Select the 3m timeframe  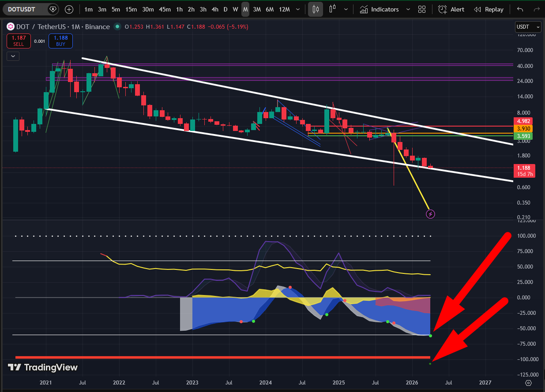click(102, 9)
